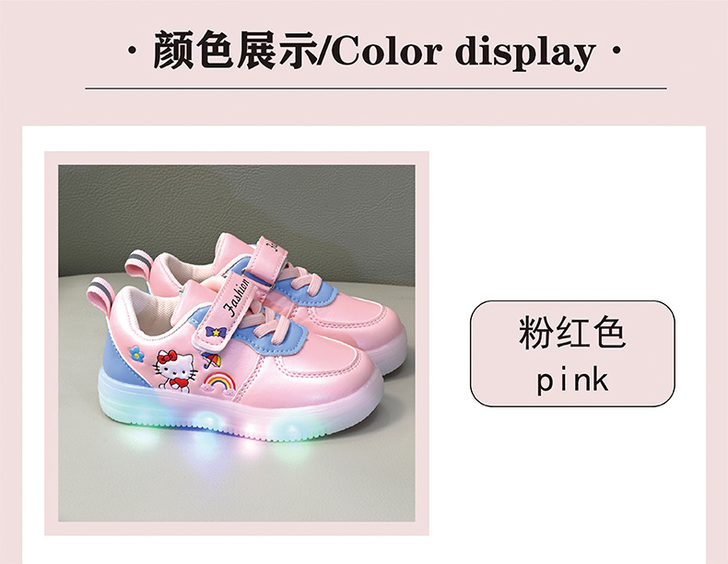Click the word pink in the label

coord(572,381)
